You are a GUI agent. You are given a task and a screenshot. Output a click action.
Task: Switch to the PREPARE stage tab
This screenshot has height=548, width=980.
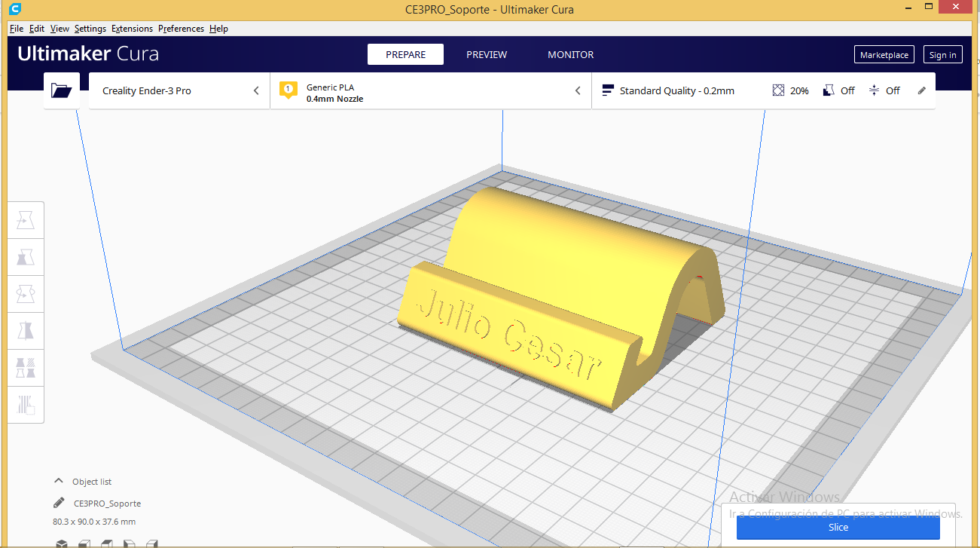pyautogui.click(x=405, y=54)
